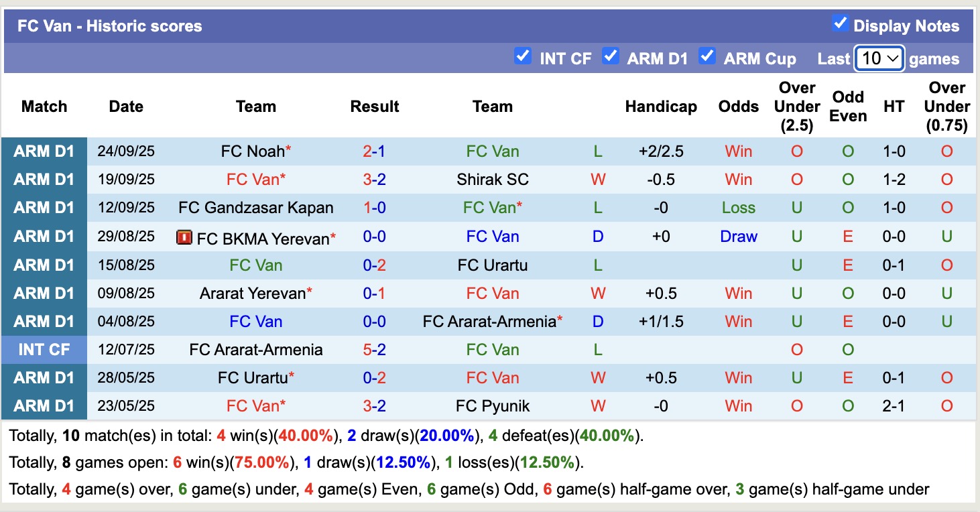Open FC Pyunik team details

tap(493, 405)
